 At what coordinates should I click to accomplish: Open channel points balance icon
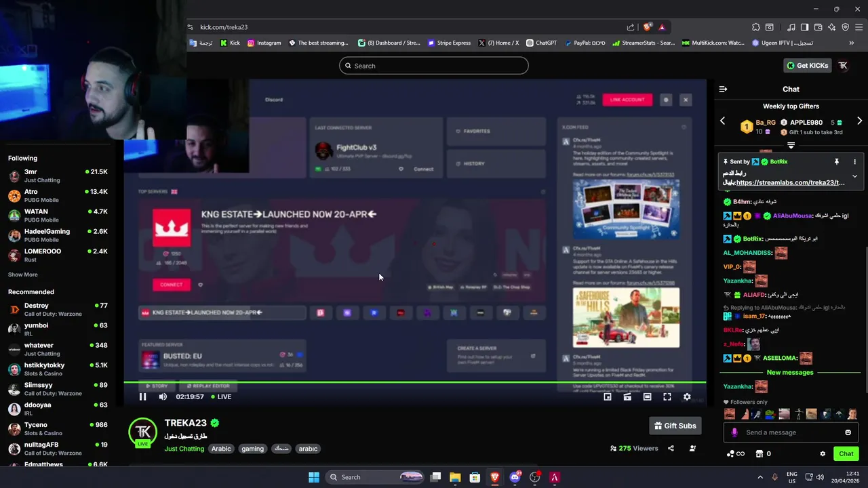[735, 454]
